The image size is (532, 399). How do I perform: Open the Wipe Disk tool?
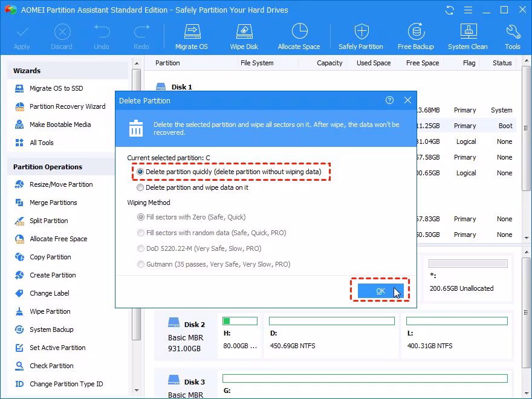tap(244, 37)
